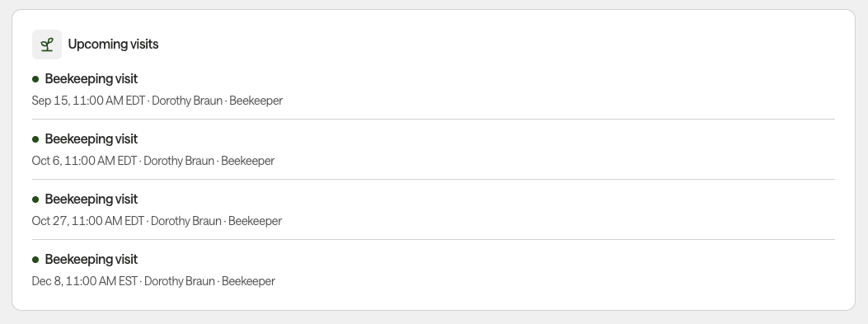
Task: Click Dorothy Braun in the Oct 27 visit
Action: pos(186,221)
